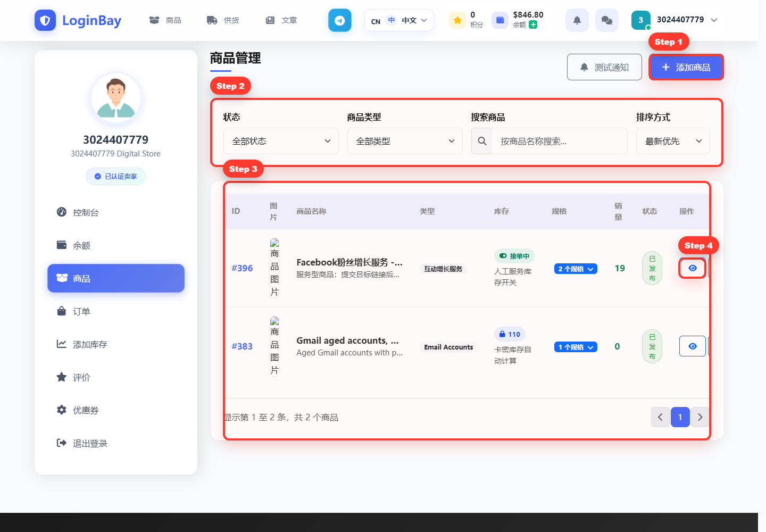
Task: Click the green plus top-up icon
Action: point(533,24)
